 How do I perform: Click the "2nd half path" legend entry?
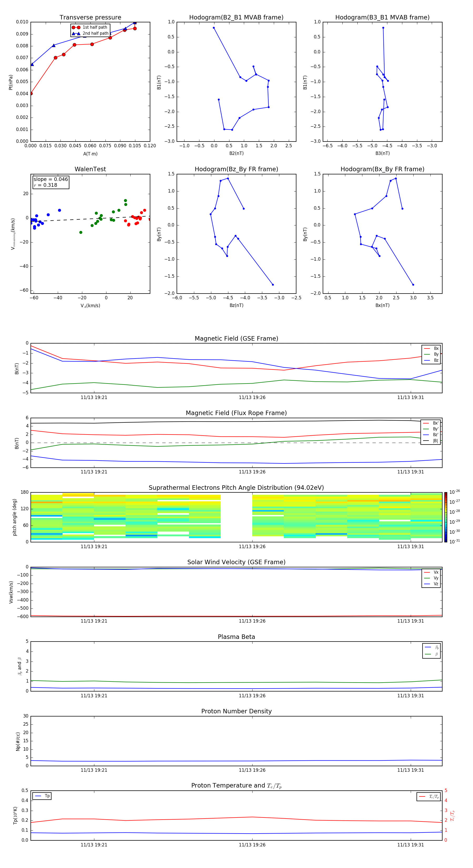click(90, 33)
